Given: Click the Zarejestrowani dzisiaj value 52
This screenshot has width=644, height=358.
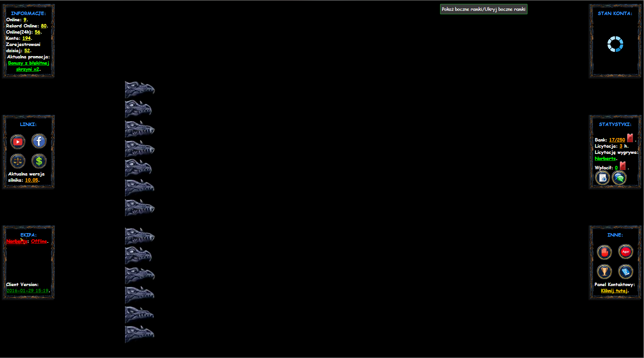Looking at the screenshot, I should pyautogui.click(x=27, y=51).
